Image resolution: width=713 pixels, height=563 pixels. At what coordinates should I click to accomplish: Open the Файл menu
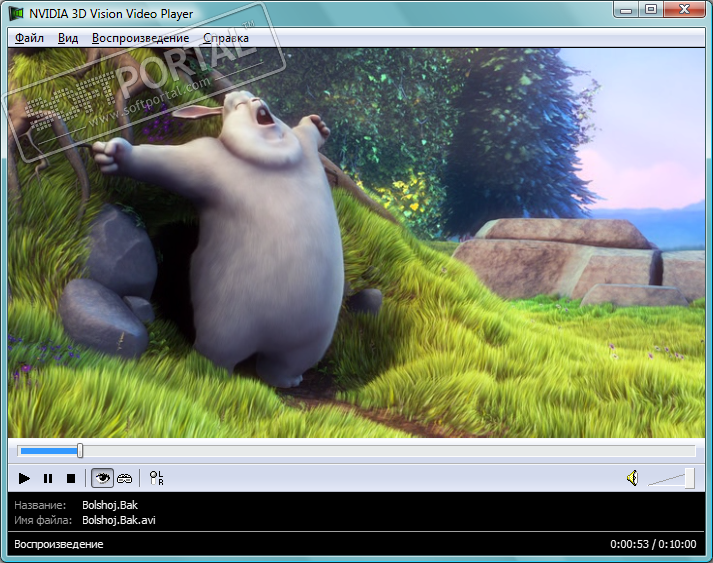30,38
